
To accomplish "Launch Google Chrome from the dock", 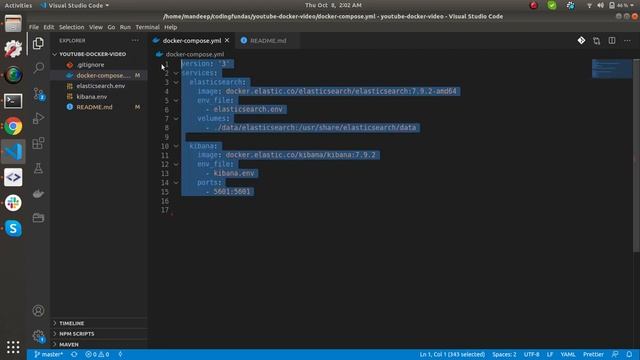I will [13, 126].
